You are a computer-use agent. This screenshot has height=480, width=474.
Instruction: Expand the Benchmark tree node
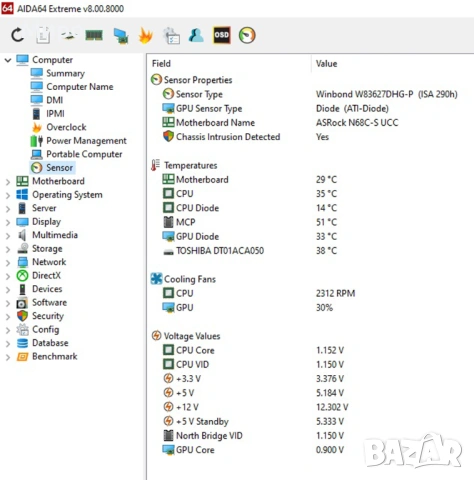tap(8, 357)
